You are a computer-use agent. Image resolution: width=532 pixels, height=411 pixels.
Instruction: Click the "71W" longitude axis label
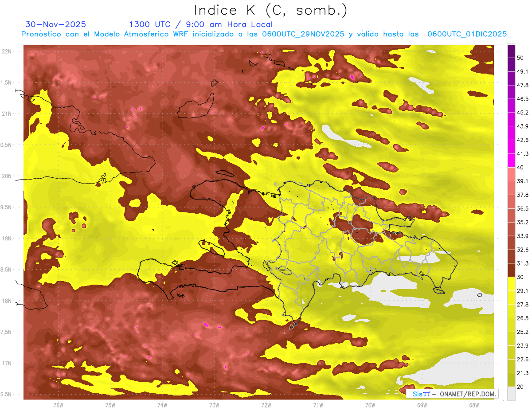[318, 405]
